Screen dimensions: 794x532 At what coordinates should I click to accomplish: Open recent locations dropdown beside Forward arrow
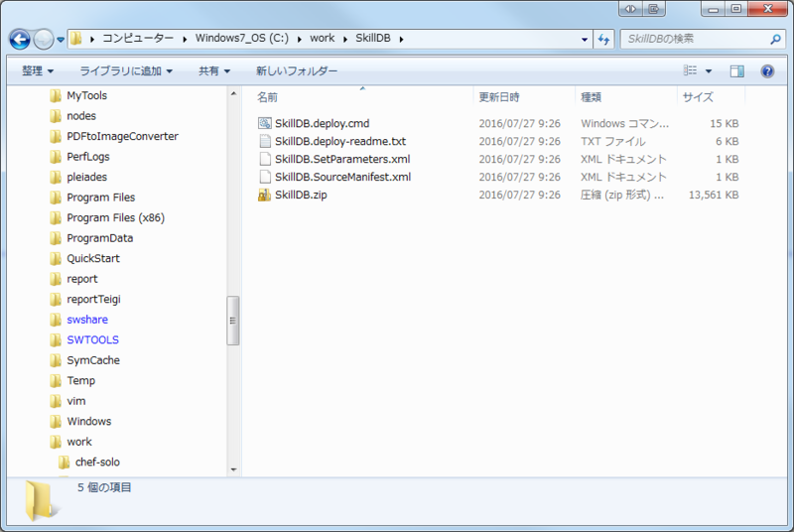(61, 40)
